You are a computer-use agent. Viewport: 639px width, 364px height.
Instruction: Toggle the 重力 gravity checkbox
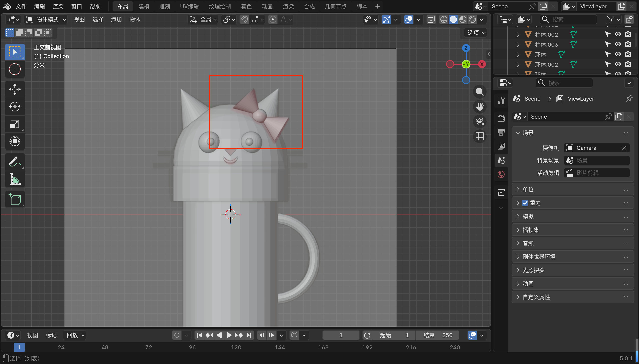point(525,203)
